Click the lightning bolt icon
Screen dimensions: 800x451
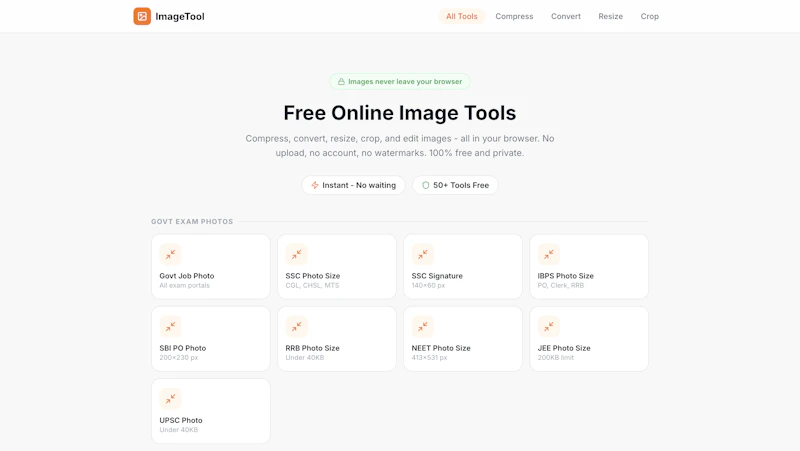tap(315, 185)
